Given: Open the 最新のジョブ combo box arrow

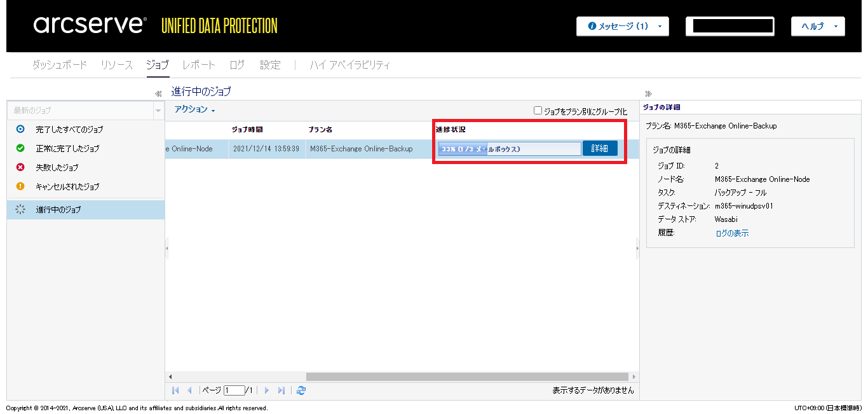Looking at the screenshot, I should 158,111.
